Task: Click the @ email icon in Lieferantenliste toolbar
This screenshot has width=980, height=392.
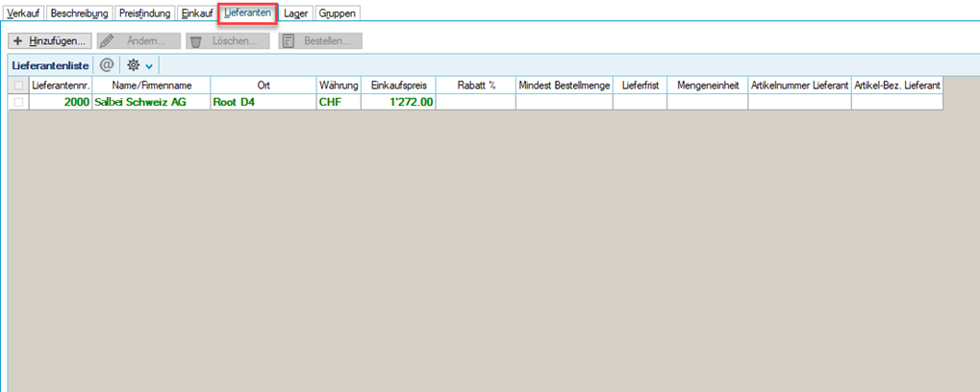Action: [107, 65]
